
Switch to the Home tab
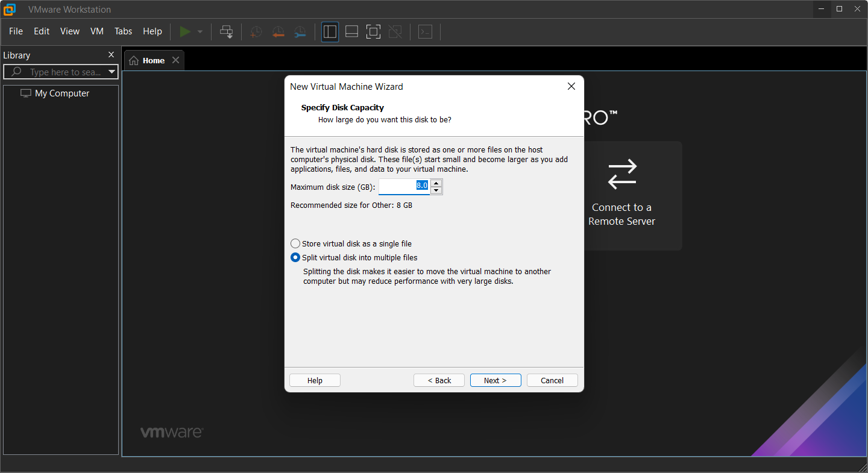[x=154, y=60]
